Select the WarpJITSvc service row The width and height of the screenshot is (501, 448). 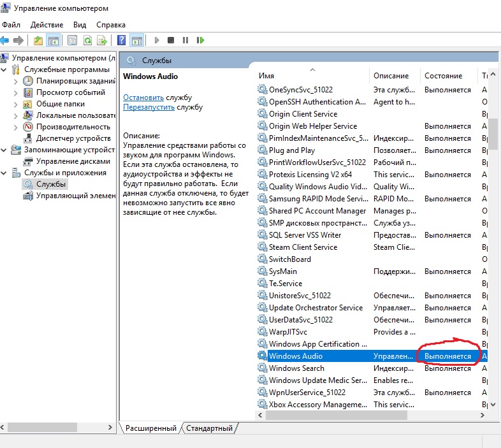pos(372,331)
